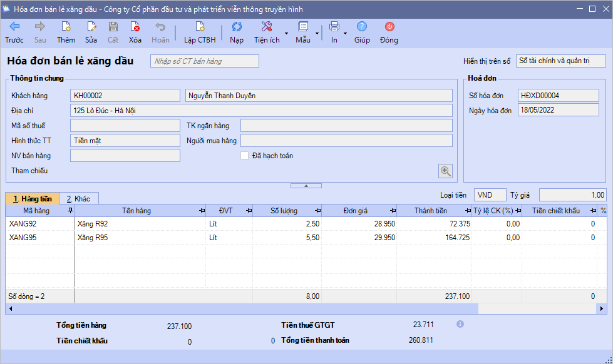Click the Thêm (add new) icon
The image size is (613, 364).
pyautogui.click(x=66, y=27)
